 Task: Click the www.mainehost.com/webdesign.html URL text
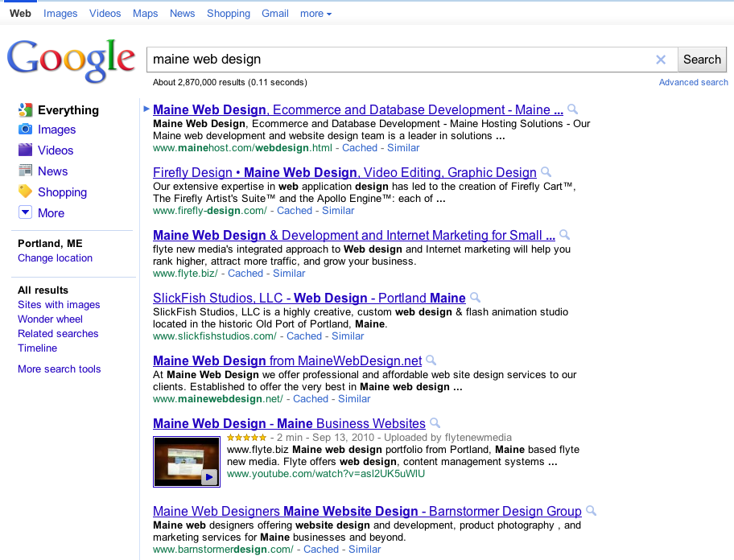click(242, 148)
